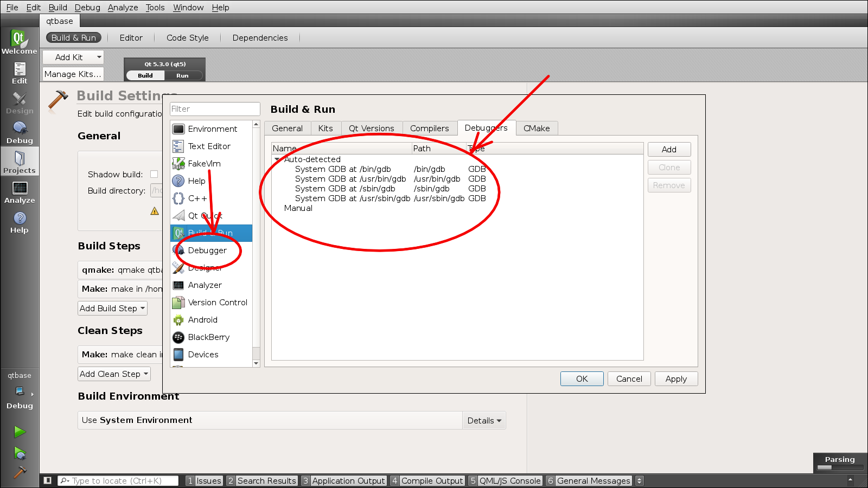Screen dimensions: 868x488
Task: Select the Manual debuggers group
Action: 298,208
